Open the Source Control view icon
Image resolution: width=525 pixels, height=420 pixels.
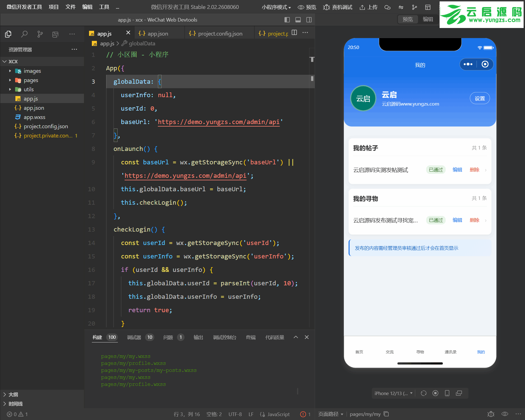click(x=40, y=34)
